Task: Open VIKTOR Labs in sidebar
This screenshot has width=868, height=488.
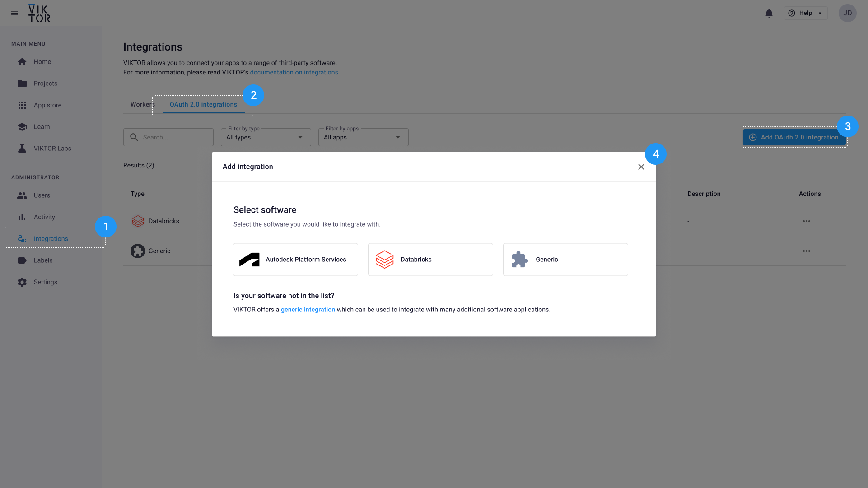Action: [52, 149]
